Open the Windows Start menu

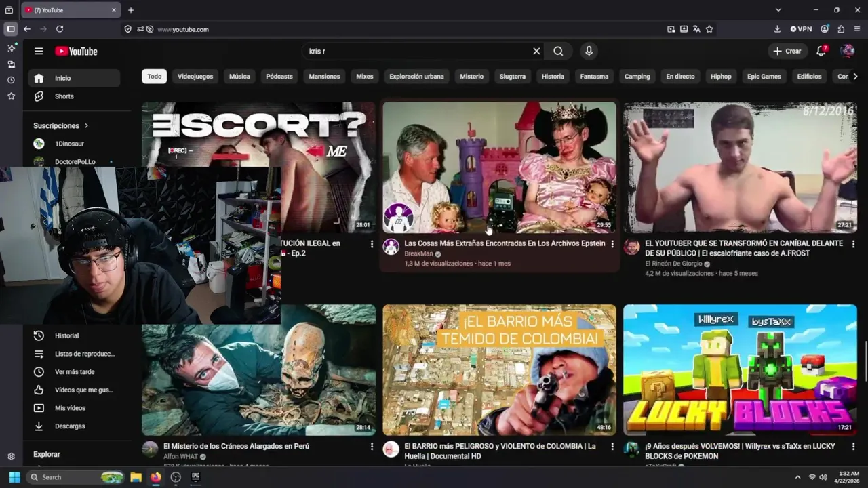14,477
